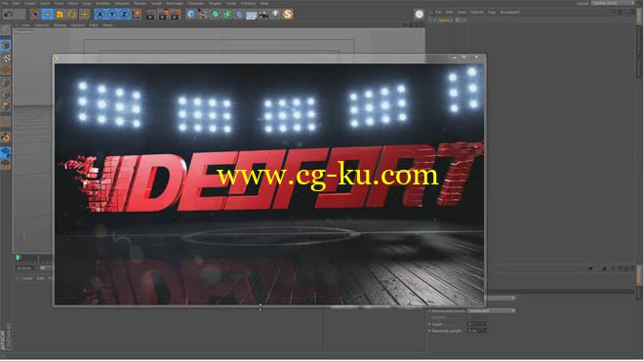The image size is (644, 362).
Task: Add a floor environment object icon
Action: click(x=251, y=15)
